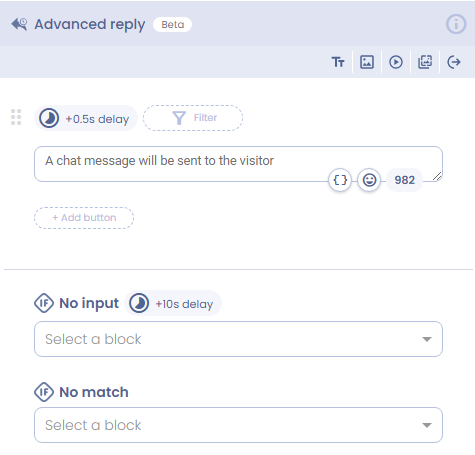Insert an image using picture icon
Screen dimensions: 475x455
pos(367,62)
